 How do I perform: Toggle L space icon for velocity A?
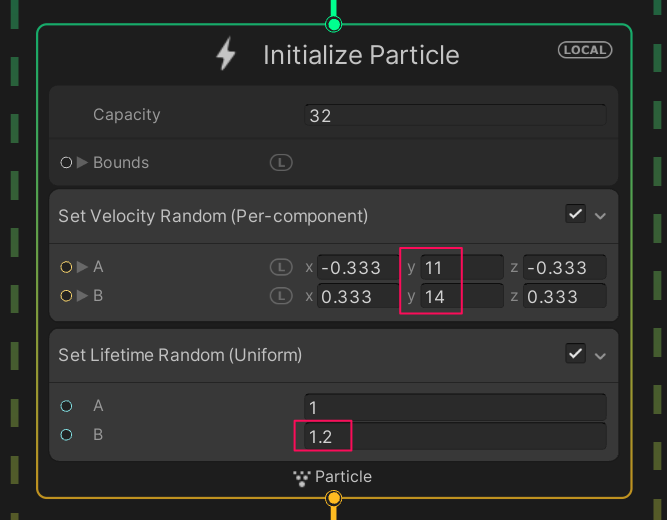pos(281,267)
